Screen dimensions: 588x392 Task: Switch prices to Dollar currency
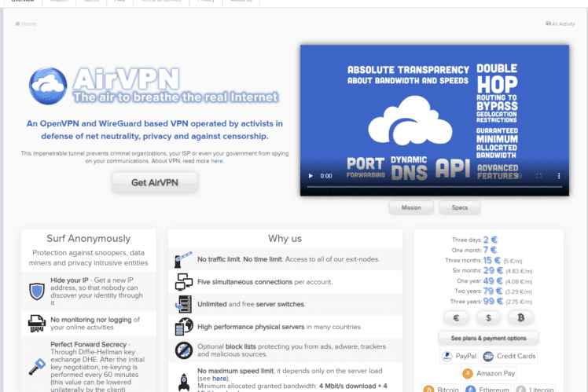click(x=488, y=318)
